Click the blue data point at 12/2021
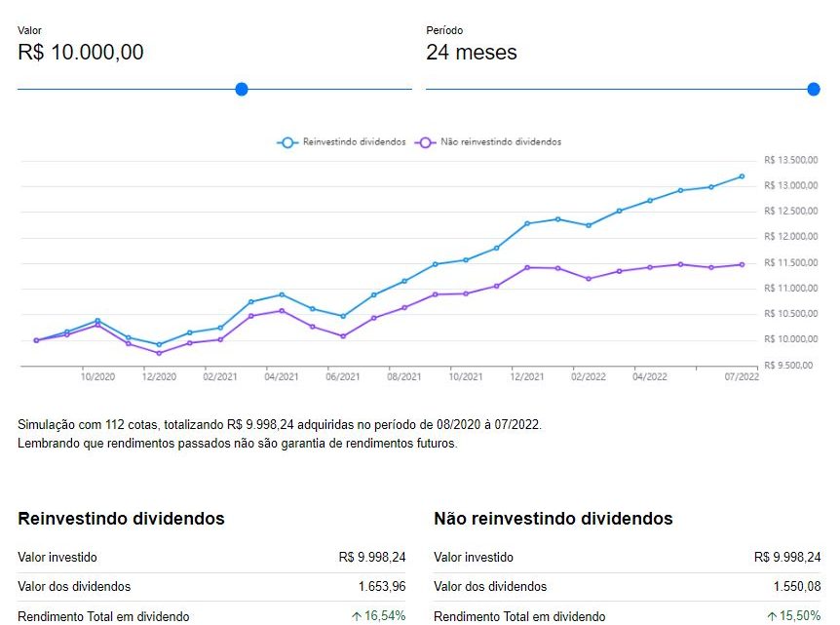This screenshot has height=625, width=840. point(527,223)
